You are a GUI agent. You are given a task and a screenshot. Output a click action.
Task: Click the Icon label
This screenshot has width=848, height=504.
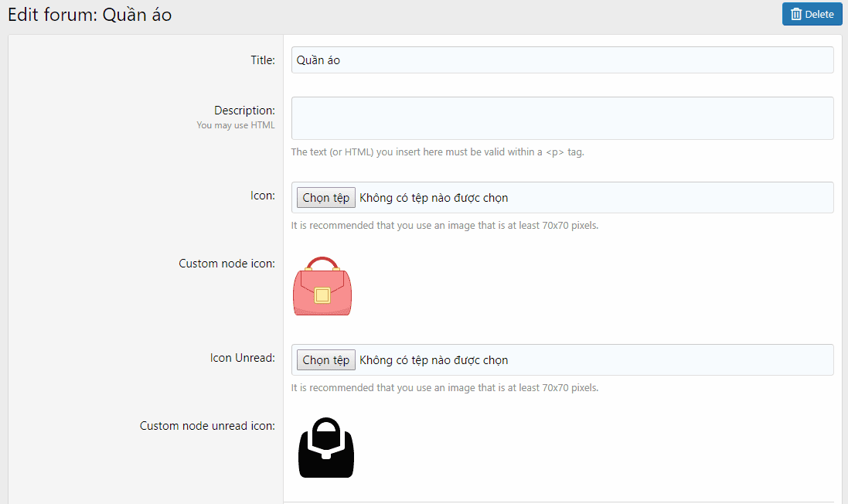coord(262,196)
